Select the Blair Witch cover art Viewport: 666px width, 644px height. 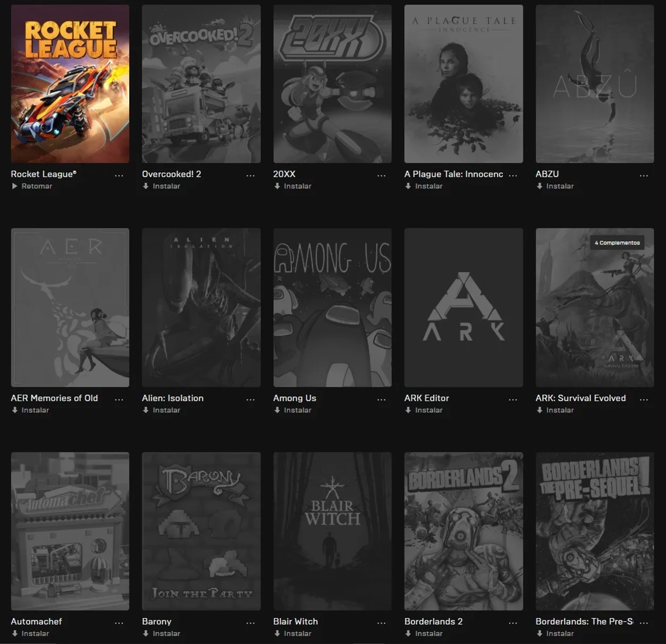333,531
